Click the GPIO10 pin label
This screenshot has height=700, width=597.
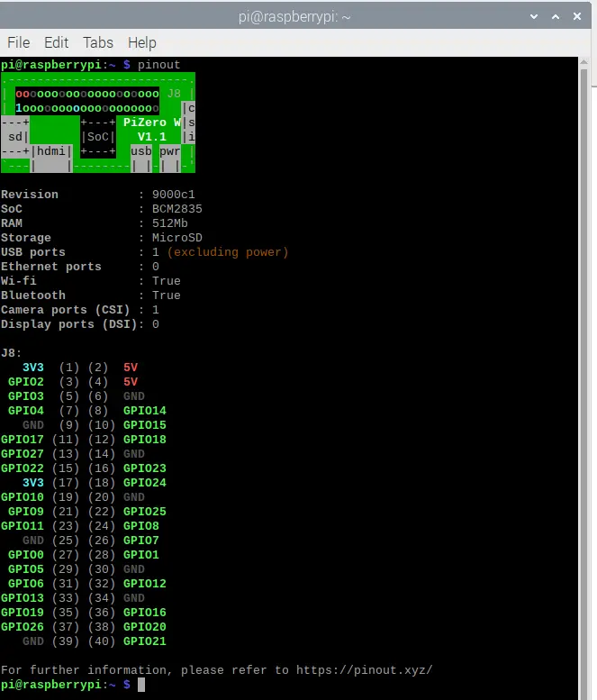click(x=23, y=497)
